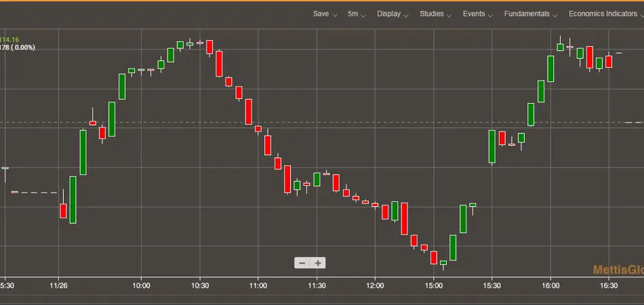Select the first red candle after 10:30

(209, 47)
